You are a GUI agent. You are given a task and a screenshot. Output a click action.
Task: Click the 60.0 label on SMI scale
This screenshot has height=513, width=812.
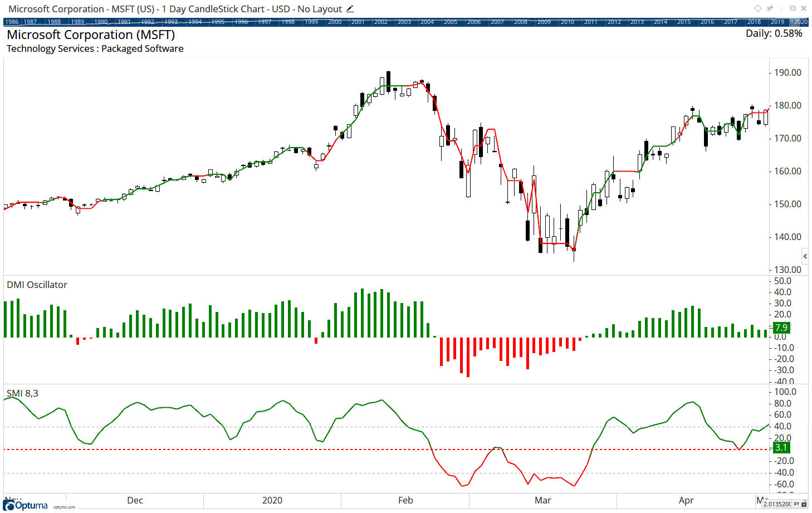point(782,414)
